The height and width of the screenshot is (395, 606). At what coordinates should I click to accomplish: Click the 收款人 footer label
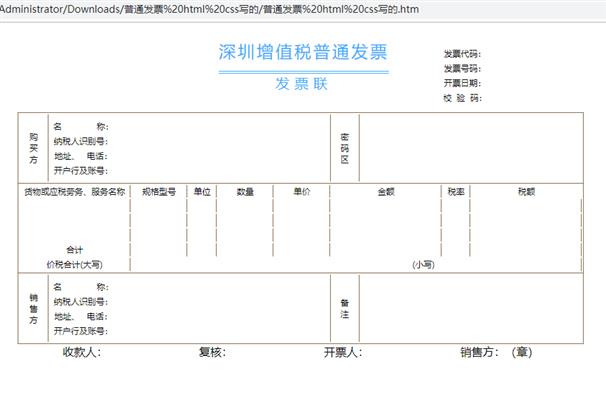click(82, 352)
